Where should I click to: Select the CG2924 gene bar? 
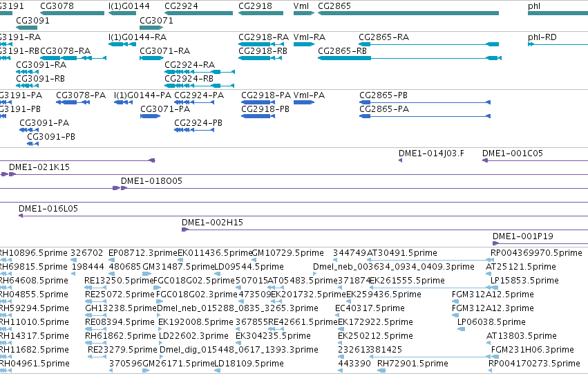click(x=199, y=13)
